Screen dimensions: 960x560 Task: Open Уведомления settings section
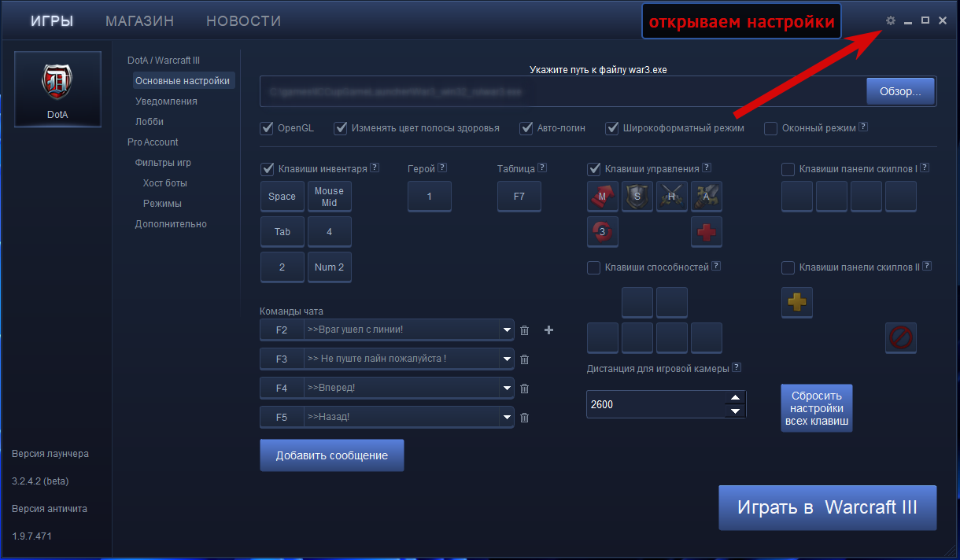tap(166, 101)
